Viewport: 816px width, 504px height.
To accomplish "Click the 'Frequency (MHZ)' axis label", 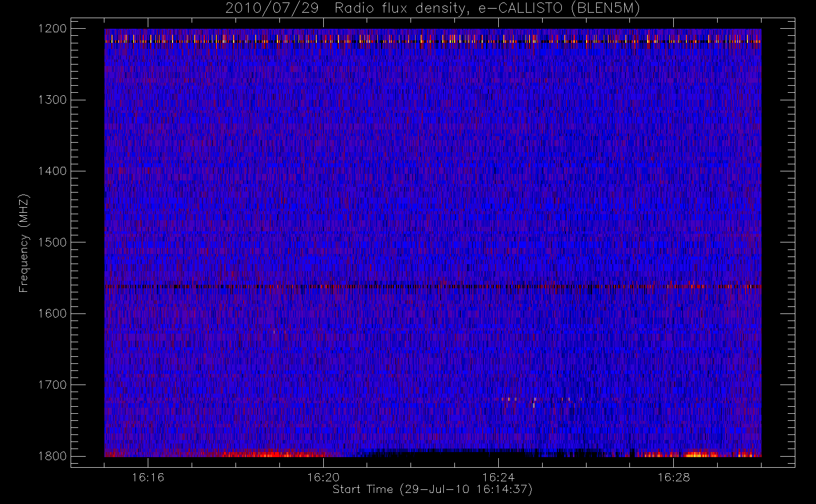I will point(24,243).
